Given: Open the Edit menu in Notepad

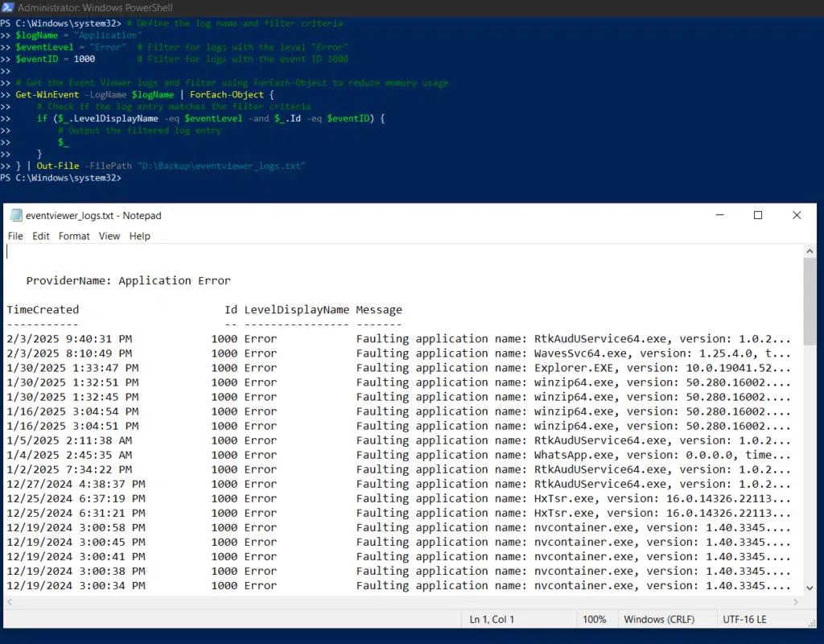Looking at the screenshot, I should 41,236.
